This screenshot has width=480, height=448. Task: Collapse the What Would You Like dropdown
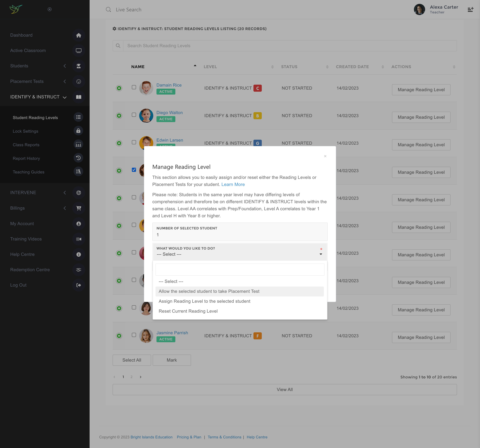(x=321, y=254)
